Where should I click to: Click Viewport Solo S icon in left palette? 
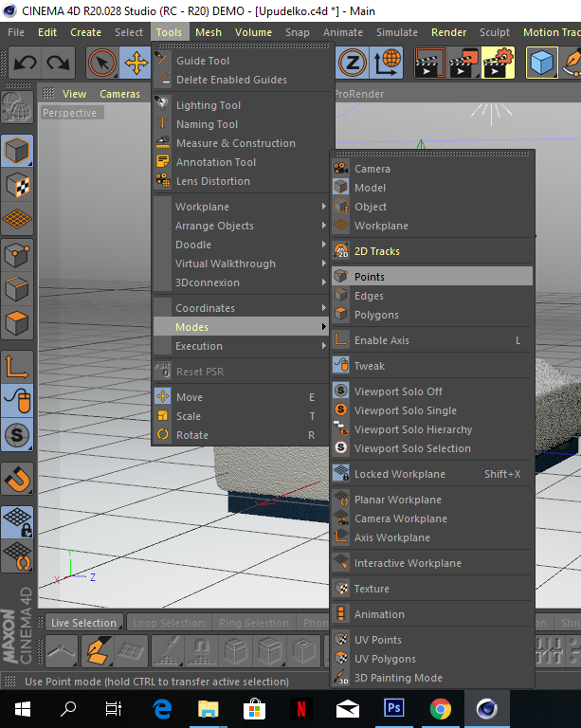pyautogui.click(x=17, y=435)
